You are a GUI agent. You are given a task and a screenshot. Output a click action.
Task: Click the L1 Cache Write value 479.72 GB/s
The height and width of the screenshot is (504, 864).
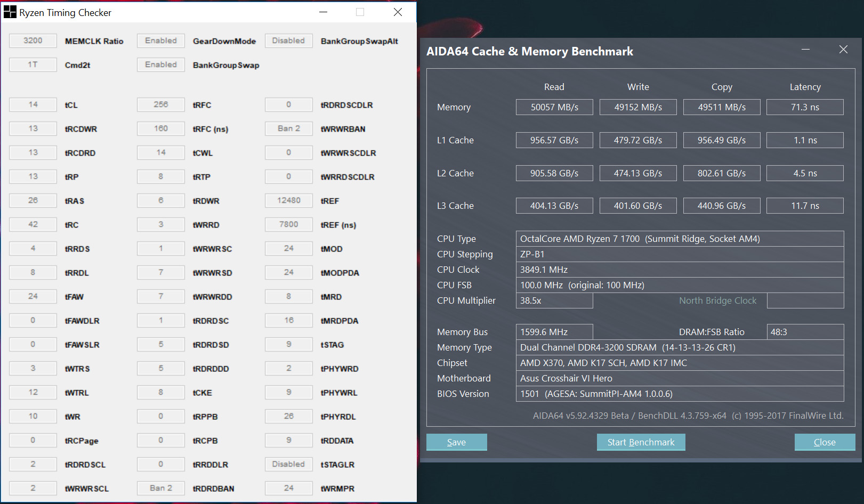(x=638, y=140)
